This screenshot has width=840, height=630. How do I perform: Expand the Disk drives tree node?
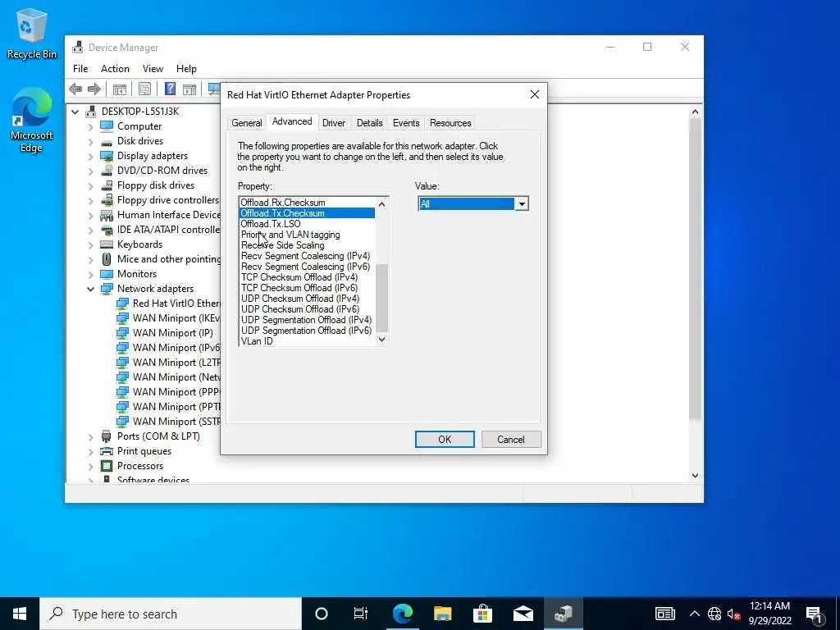coord(90,142)
